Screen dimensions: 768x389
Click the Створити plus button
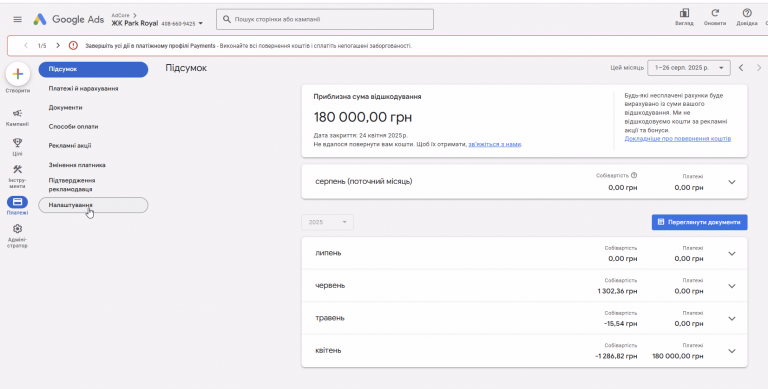coord(18,74)
